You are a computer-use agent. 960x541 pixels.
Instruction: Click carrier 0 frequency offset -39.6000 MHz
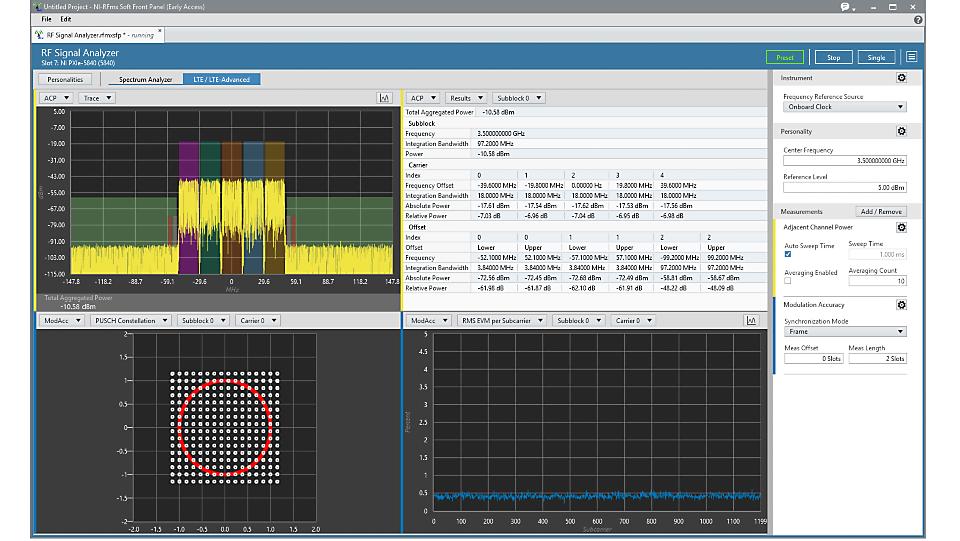click(496, 185)
